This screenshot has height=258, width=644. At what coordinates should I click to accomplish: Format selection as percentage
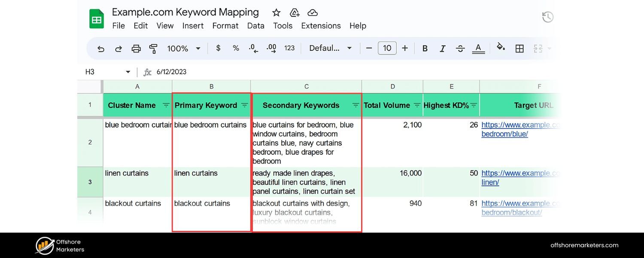236,48
